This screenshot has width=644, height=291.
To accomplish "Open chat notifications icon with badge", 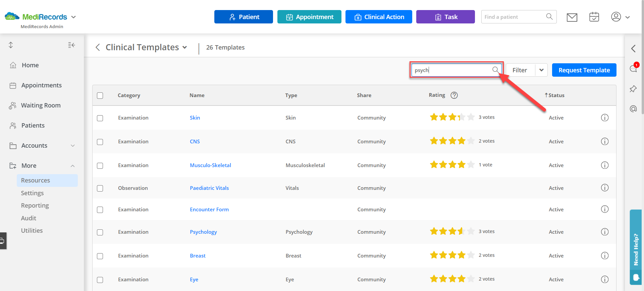I will click(x=634, y=68).
